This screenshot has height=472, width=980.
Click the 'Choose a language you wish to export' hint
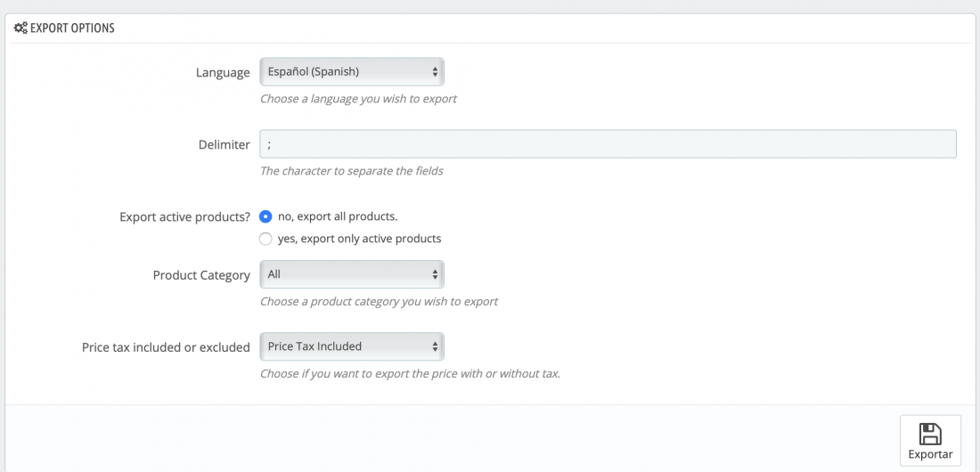click(x=358, y=99)
